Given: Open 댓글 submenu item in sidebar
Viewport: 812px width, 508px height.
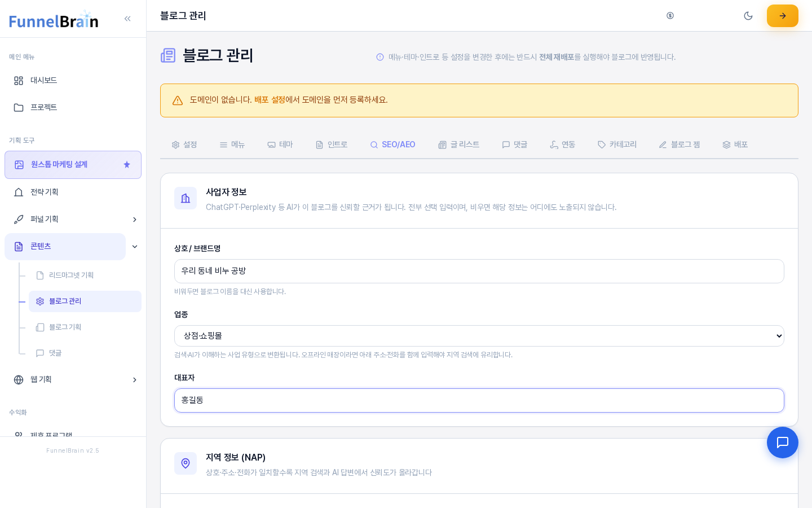Looking at the screenshot, I should [85, 353].
